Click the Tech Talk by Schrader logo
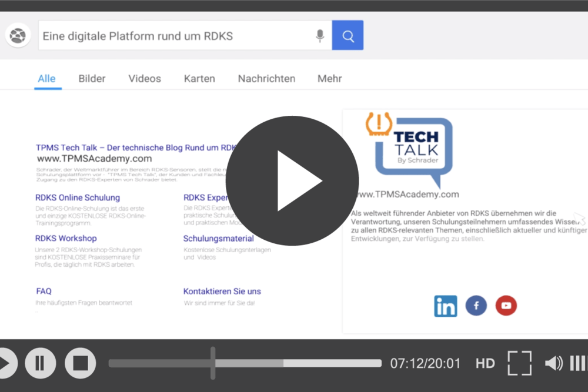Viewport: 588px width, 392px height. [409, 150]
